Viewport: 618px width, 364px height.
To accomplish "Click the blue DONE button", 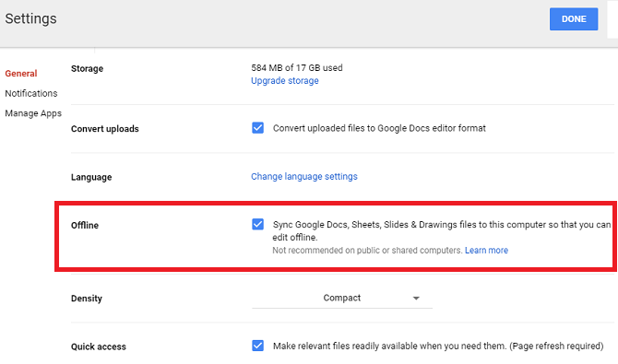I will [x=574, y=19].
